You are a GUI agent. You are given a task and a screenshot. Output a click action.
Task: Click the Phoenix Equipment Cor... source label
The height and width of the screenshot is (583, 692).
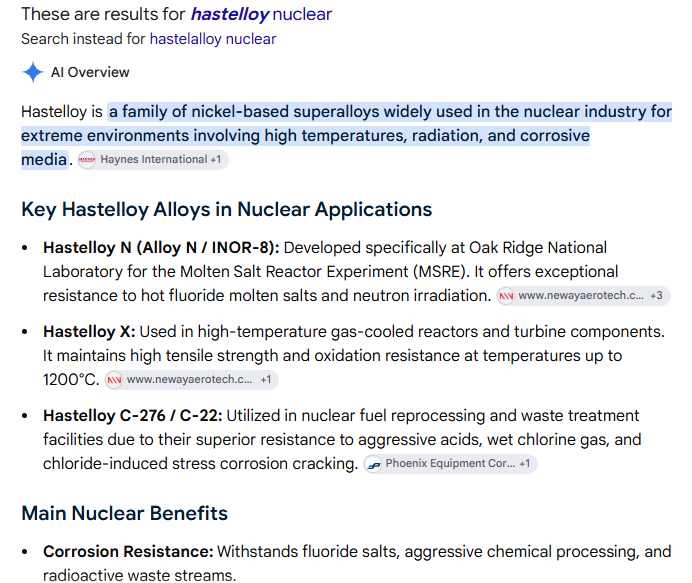coord(450,463)
